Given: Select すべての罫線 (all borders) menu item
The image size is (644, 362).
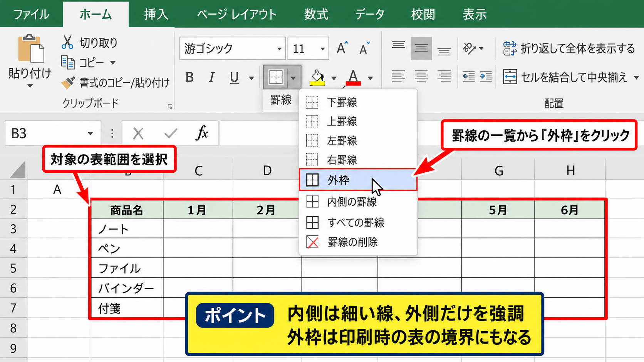Looking at the screenshot, I should pyautogui.click(x=358, y=222).
